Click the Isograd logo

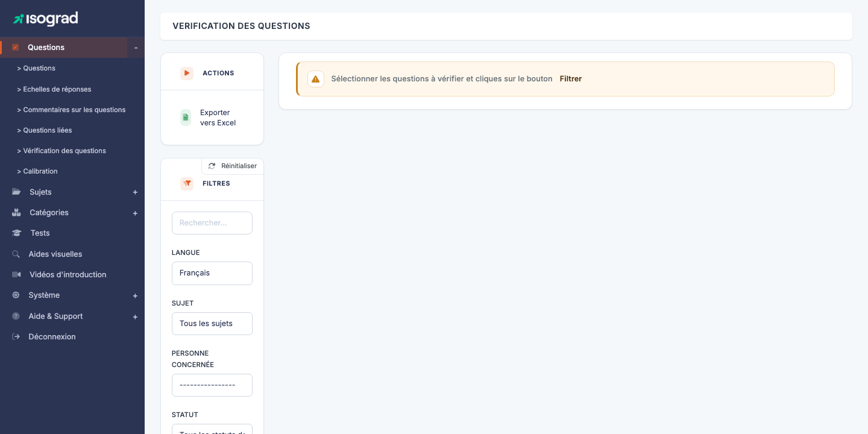click(46, 19)
